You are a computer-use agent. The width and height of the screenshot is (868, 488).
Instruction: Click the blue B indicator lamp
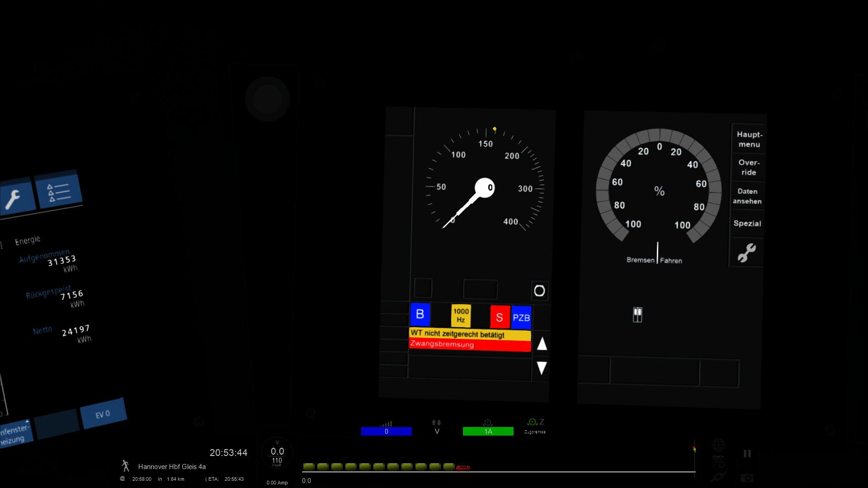point(420,314)
